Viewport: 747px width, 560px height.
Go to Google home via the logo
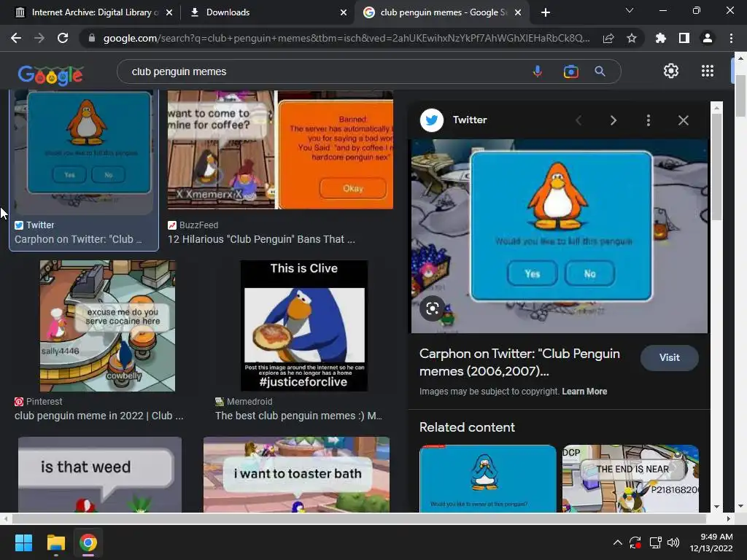point(50,75)
